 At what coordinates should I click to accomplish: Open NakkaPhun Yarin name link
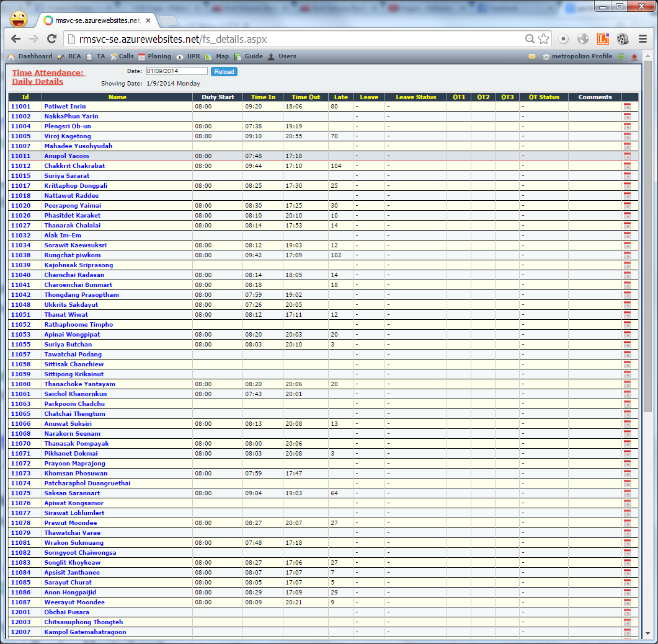(x=71, y=116)
